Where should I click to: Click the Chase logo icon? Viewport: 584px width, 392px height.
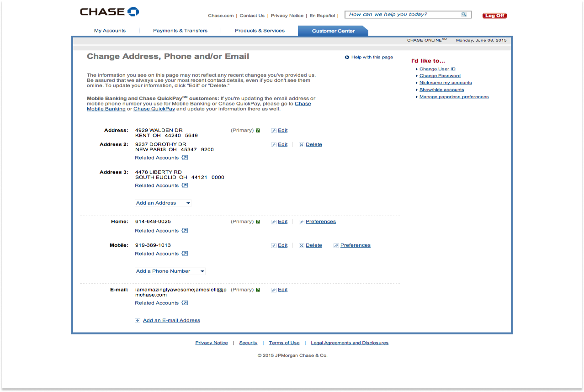133,12
